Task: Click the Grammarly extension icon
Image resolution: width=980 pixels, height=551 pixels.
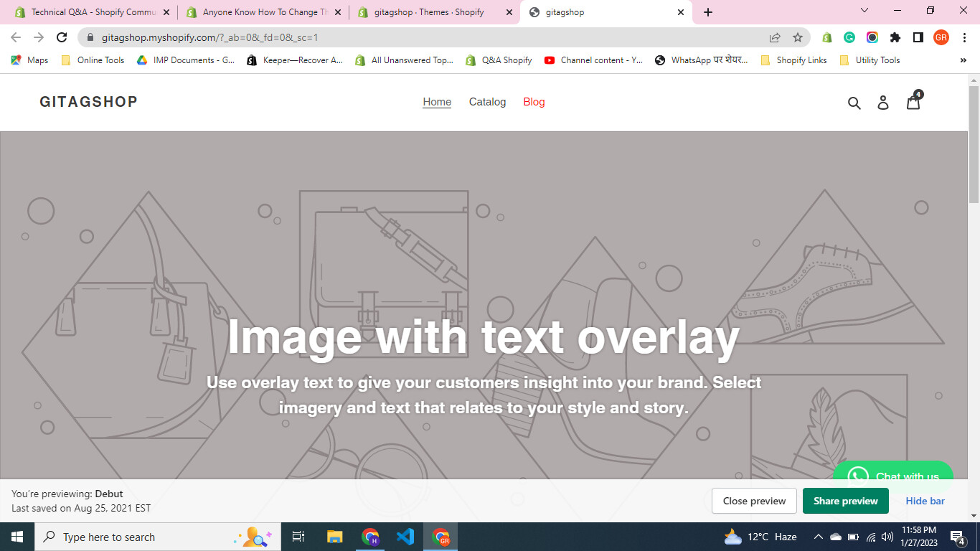Action: coord(849,37)
